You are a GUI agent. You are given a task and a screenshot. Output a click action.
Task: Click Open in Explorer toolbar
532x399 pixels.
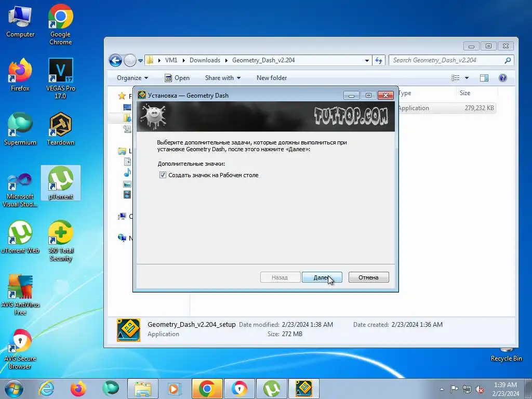tap(177, 78)
